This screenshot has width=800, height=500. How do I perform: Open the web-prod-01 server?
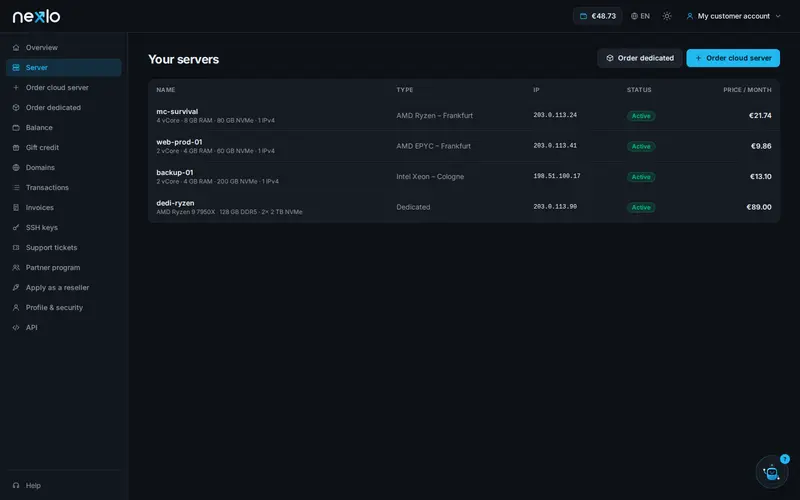point(464,146)
